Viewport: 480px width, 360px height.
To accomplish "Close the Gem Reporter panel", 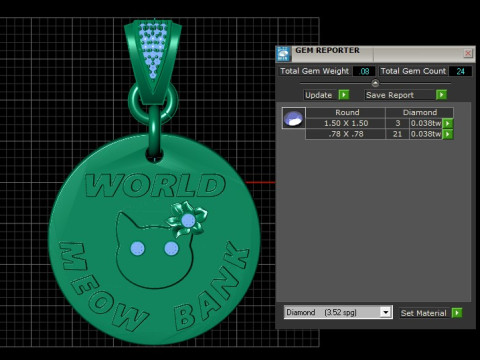I will [468, 53].
